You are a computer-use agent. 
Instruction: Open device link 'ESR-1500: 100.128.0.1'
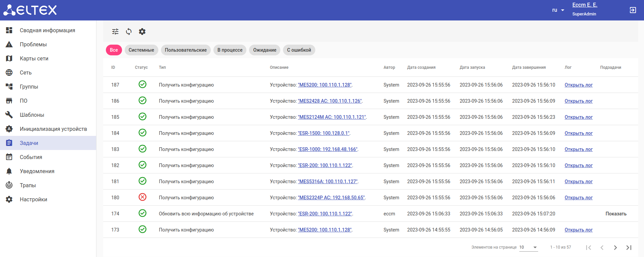(x=324, y=133)
